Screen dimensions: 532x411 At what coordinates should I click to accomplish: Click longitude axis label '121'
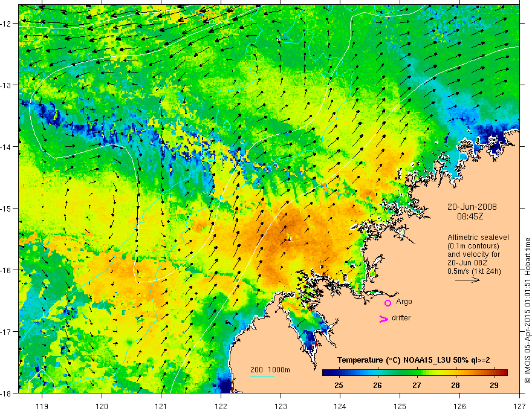click(161, 406)
